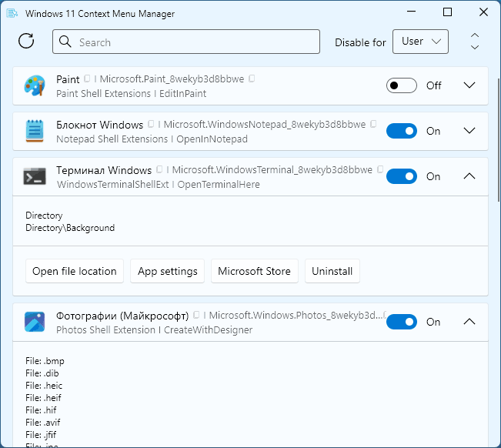Turn off the Блокнот Windows toggle
The image size is (501, 448).
point(401,131)
